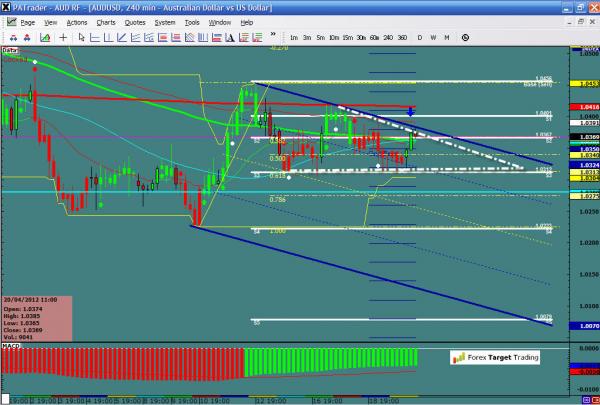Switch chart to 240 minute timeframe
This screenshot has height=405, width=600.
pos(388,37)
